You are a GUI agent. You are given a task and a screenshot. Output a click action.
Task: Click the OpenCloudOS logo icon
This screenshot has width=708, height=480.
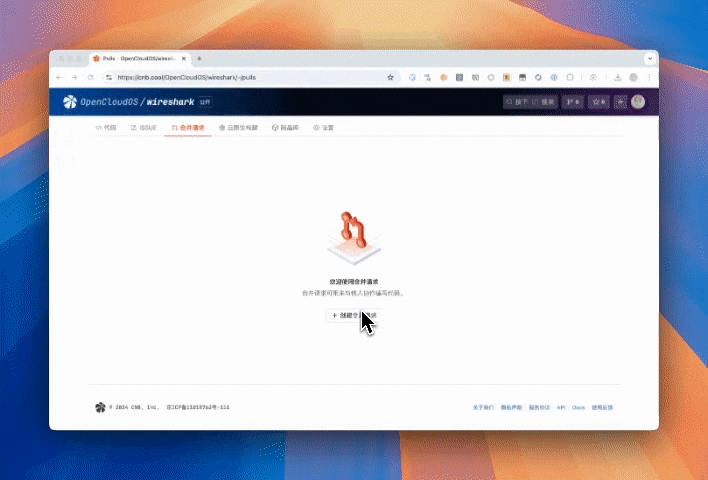pyautogui.click(x=70, y=102)
